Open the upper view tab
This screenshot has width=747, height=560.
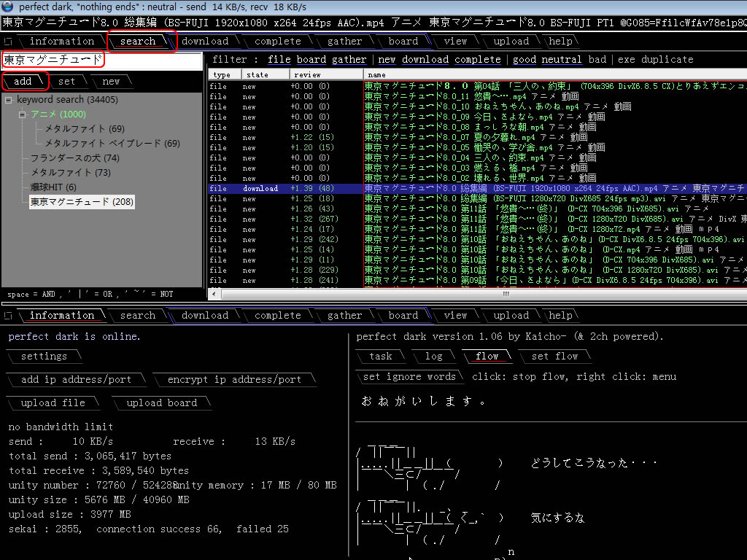[x=455, y=42]
